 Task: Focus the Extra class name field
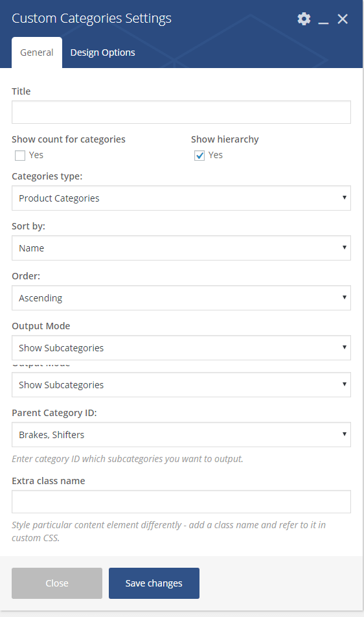tap(181, 502)
